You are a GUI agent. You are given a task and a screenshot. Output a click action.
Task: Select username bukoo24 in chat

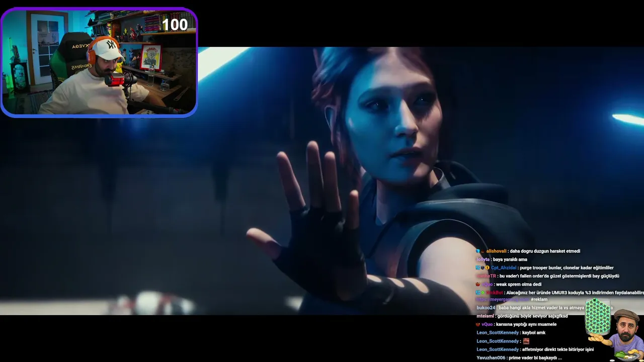click(x=486, y=308)
